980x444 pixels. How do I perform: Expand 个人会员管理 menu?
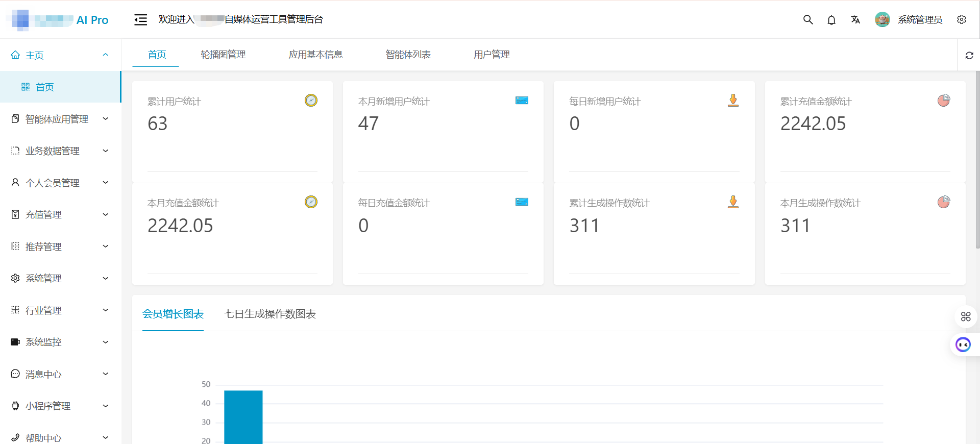pos(106,182)
